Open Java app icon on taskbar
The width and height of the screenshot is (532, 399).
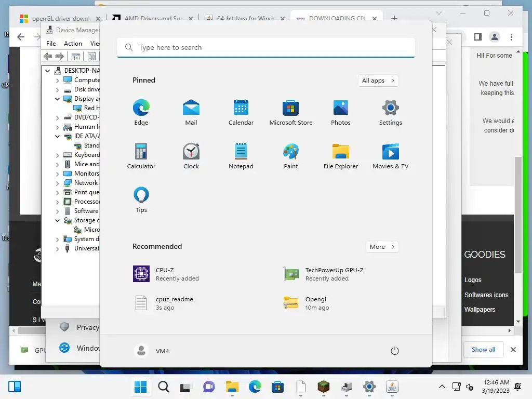point(392,387)
